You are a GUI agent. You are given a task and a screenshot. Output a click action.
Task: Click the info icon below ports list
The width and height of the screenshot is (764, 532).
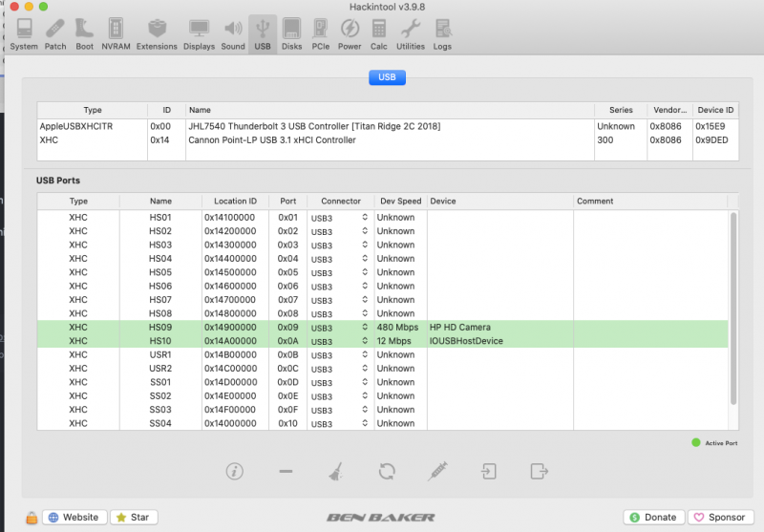click(235, 471)
